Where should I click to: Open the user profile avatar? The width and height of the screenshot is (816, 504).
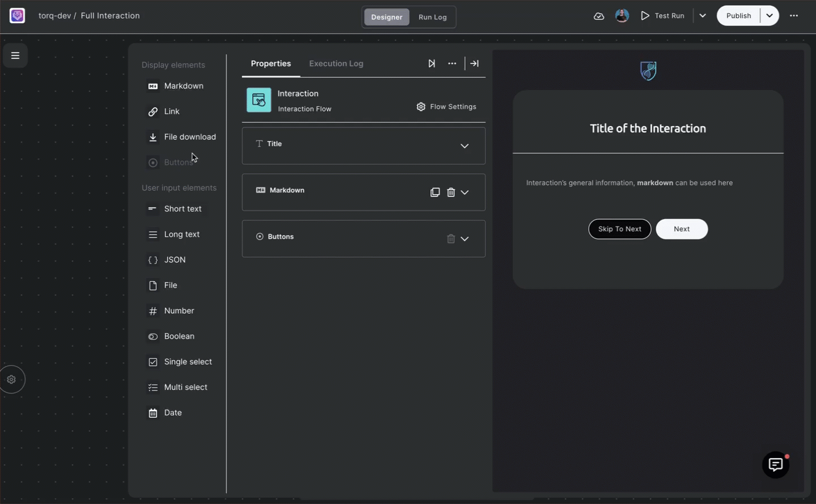click(622, 16)
